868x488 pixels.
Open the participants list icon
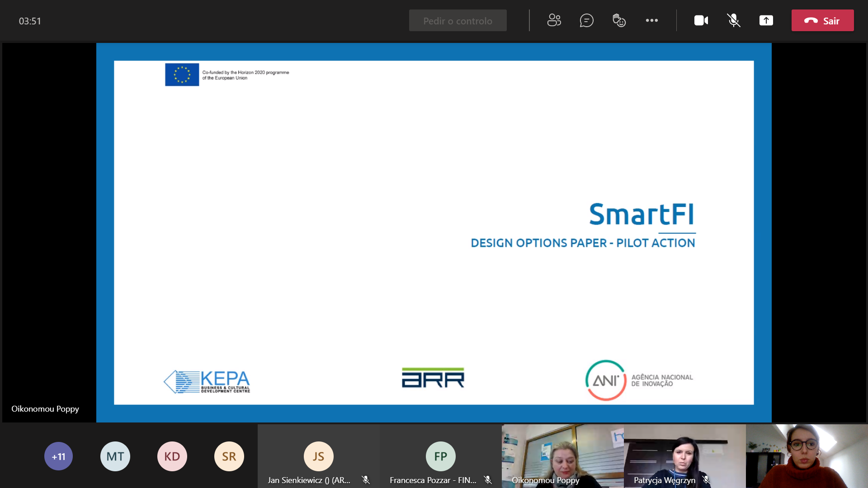(554, 20)
